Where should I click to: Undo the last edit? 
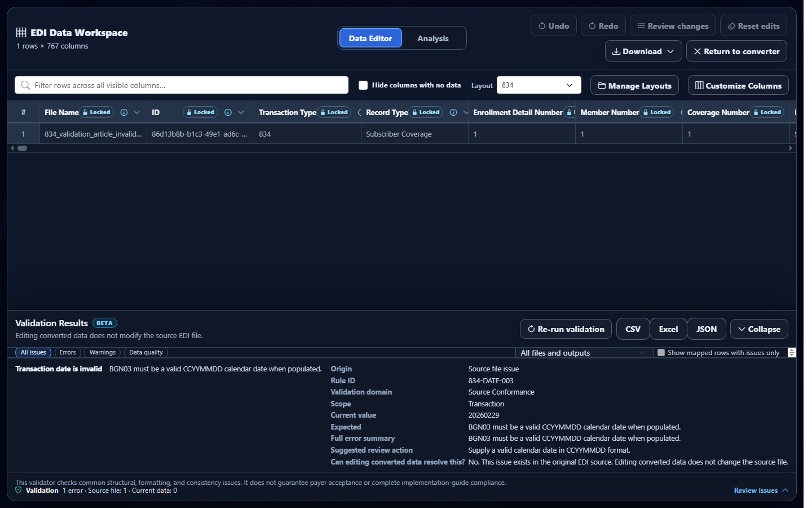554,25
